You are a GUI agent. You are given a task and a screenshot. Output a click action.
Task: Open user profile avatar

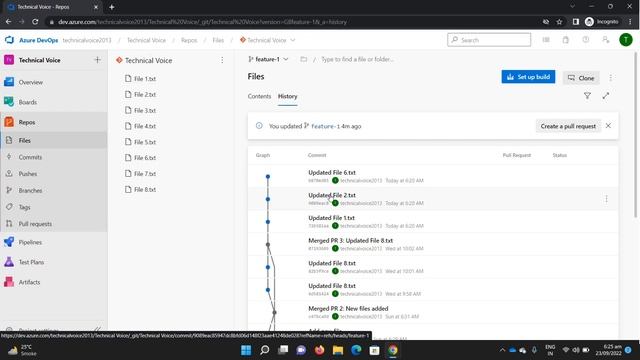click(626, 40)
